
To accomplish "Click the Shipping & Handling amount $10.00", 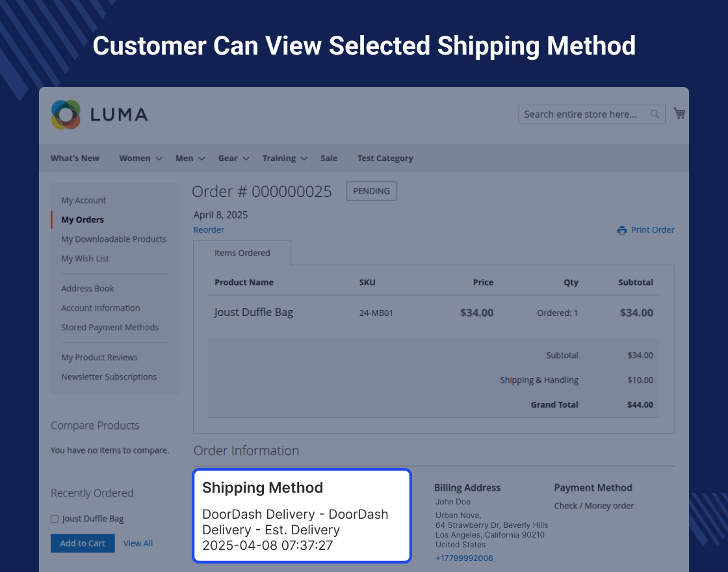I will 640,380.
